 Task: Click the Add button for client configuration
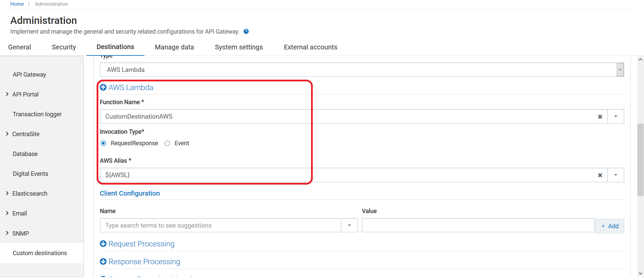pos(610,226)
